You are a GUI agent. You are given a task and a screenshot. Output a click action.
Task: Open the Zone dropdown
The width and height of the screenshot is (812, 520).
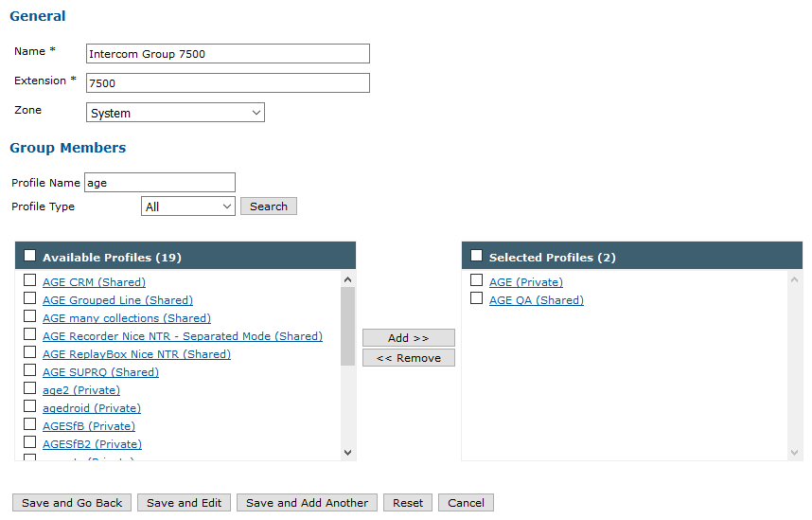[x=175, y=113]
